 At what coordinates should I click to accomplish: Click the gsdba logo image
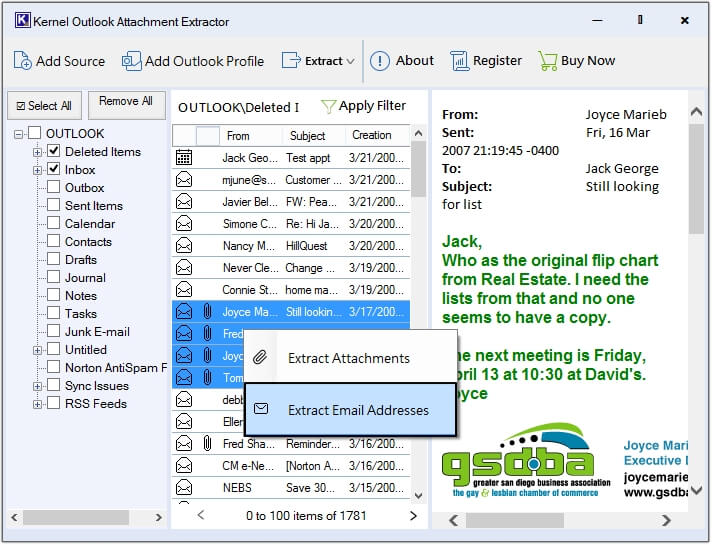pyautogui.click(x=526, y=460)
